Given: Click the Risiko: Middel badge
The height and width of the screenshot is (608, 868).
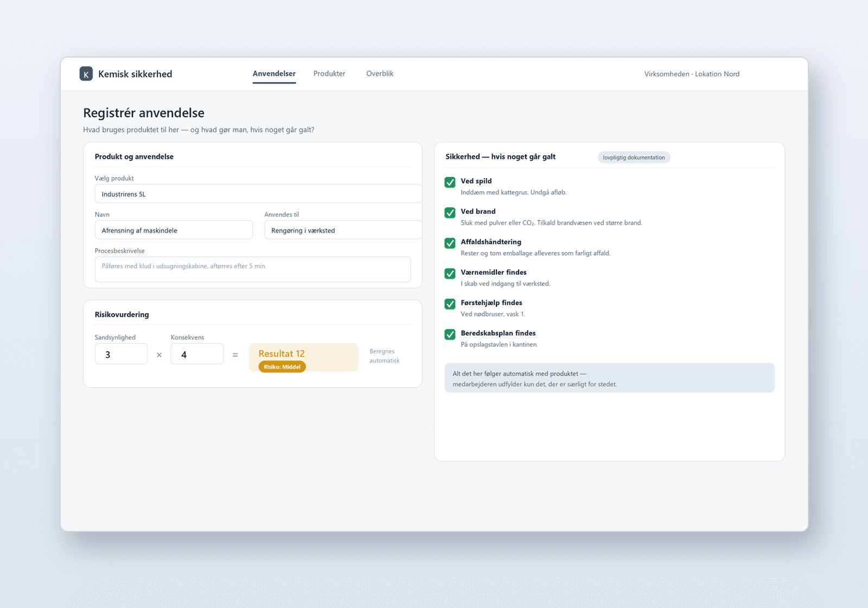Looking at the screenshot, I should tap(282, 367).
